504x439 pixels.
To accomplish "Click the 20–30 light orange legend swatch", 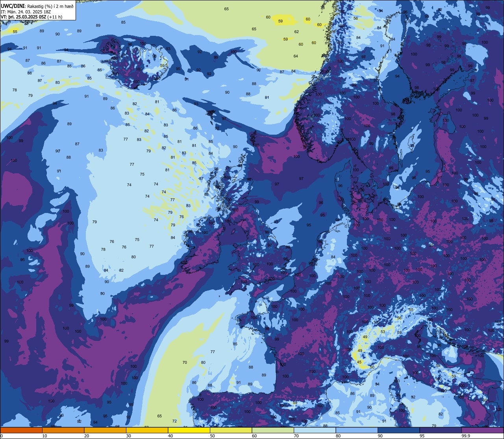I will (x=105, y=430).
